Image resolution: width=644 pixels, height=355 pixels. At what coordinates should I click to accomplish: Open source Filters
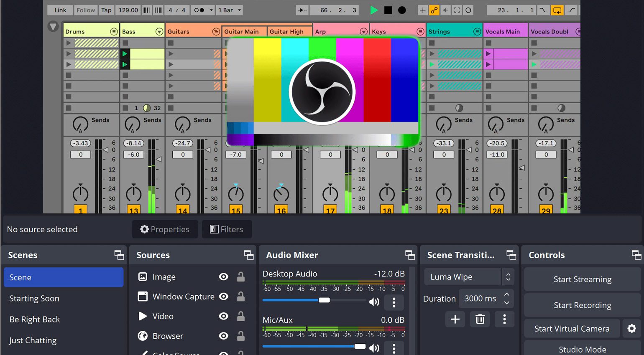coord(227,229)
